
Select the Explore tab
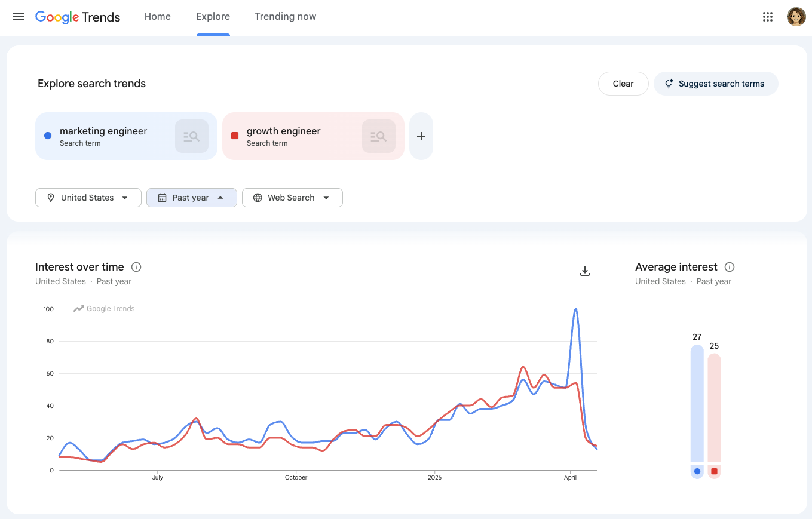(213, 17)
